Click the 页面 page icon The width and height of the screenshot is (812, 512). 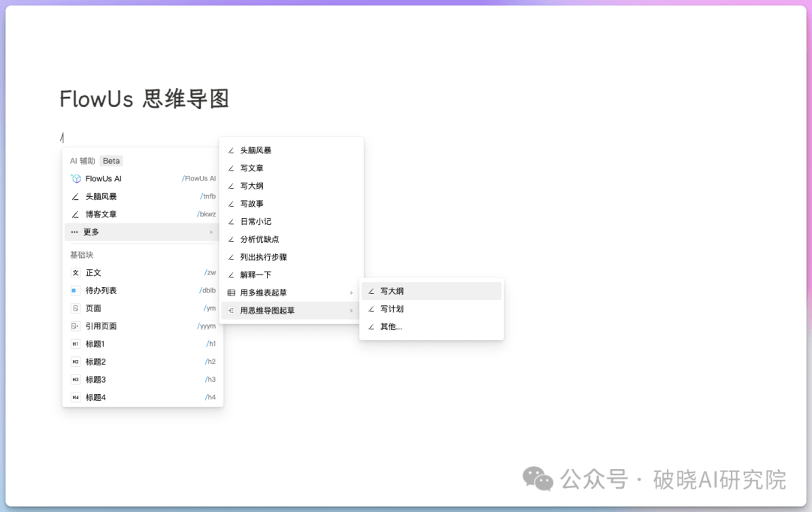(76, 308)
